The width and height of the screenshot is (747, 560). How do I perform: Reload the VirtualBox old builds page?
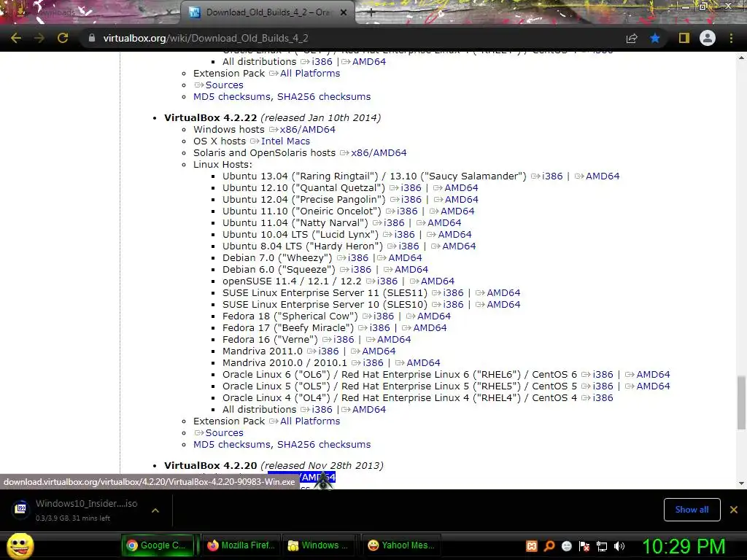click(63, 38)
